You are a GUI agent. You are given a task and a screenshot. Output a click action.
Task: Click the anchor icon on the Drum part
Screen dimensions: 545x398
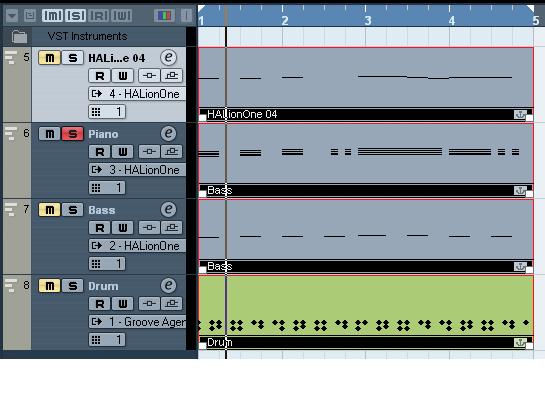point(520,343)
